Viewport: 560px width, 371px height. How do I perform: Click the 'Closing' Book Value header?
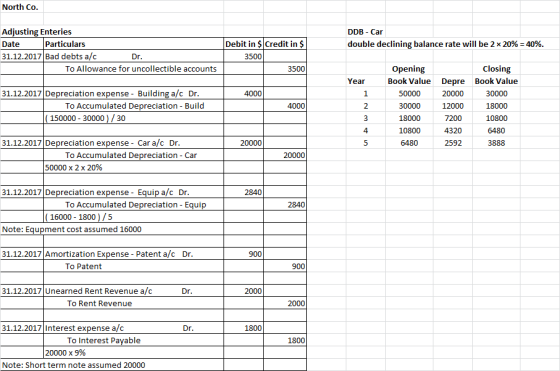click(x=496, y=69)
